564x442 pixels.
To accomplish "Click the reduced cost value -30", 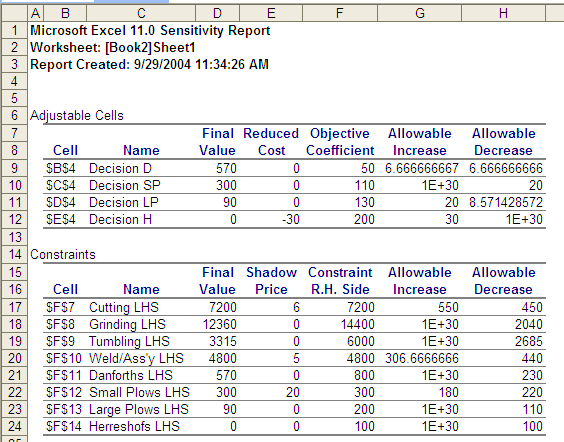I will pyautogui.click(x=291, y=219).
